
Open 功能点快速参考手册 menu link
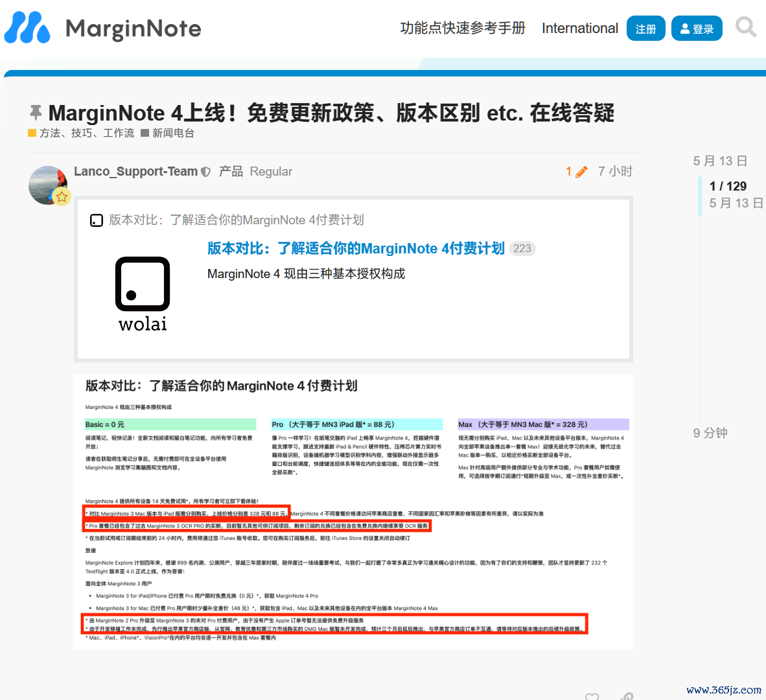(463, 29)
